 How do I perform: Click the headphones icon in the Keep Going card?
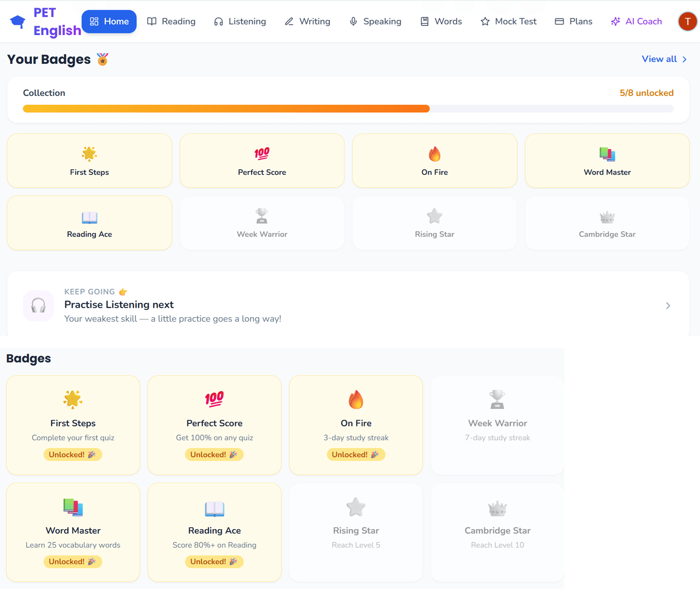tap(38, 306)
